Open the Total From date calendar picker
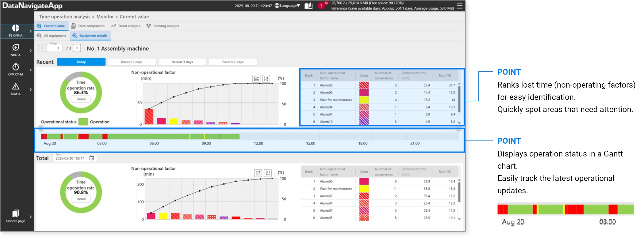Image resolution: width=644 pixels, height=245 pixels. click(x=92, y=158)
